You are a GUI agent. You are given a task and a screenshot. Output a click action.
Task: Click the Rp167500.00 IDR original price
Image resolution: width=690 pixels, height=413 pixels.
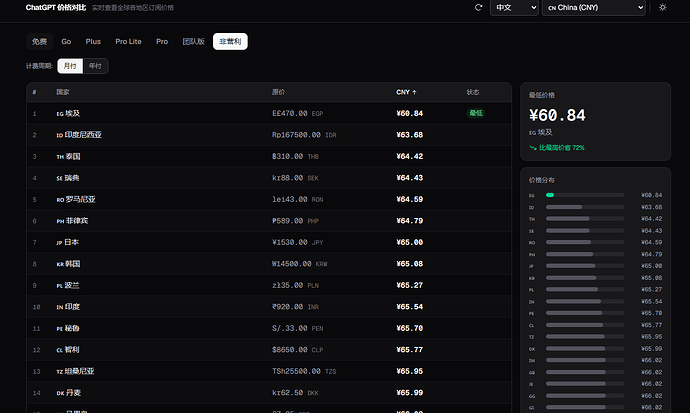click(304, 135)
